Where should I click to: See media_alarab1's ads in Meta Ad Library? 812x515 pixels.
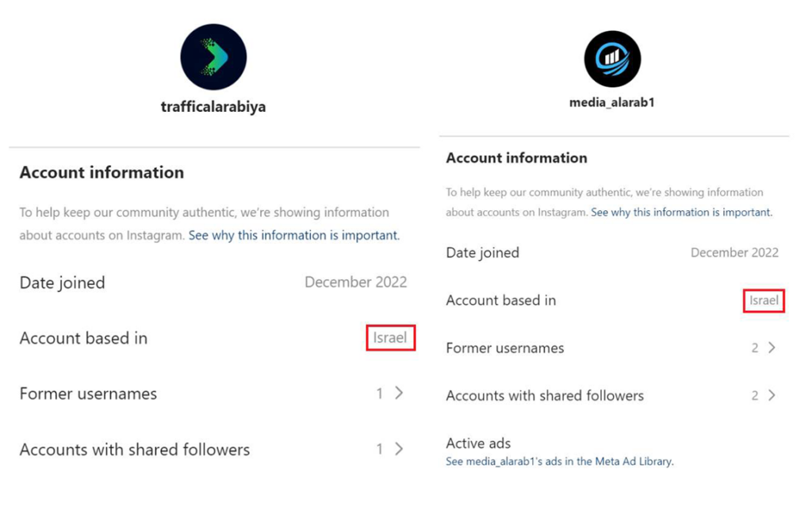point(559,461)
